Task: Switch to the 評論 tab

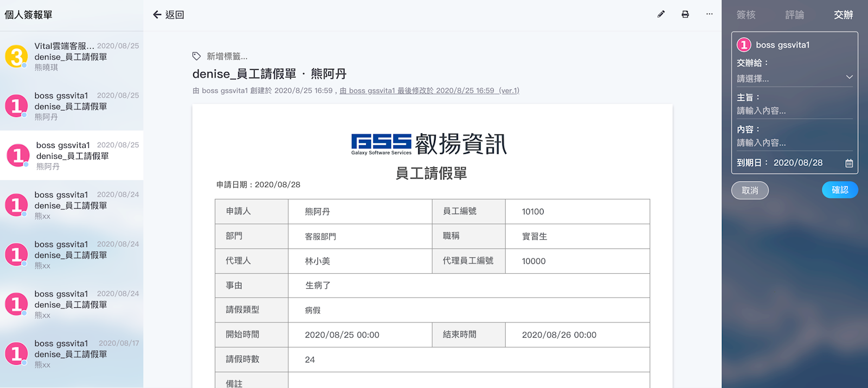Action: (x=795, y=15)
